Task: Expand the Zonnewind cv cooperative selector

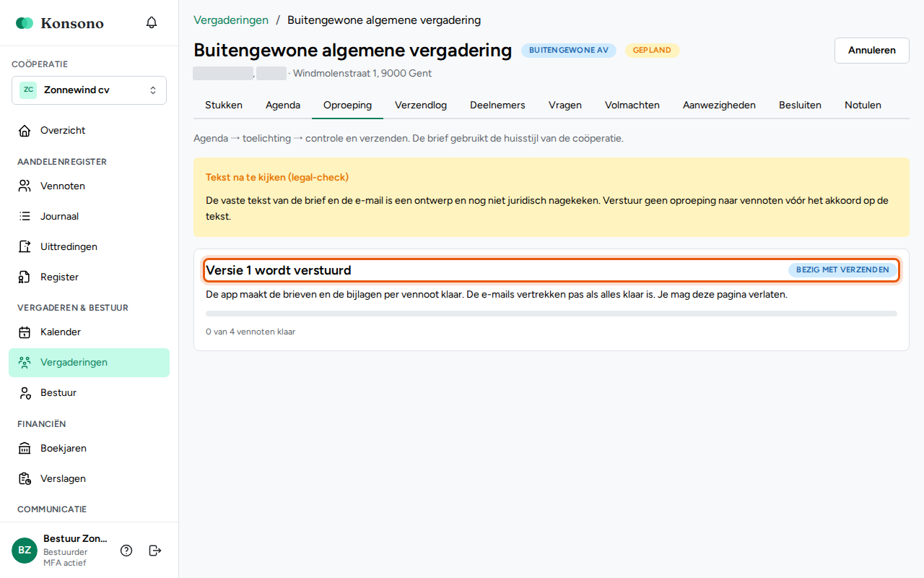Action: coord(89,90)
